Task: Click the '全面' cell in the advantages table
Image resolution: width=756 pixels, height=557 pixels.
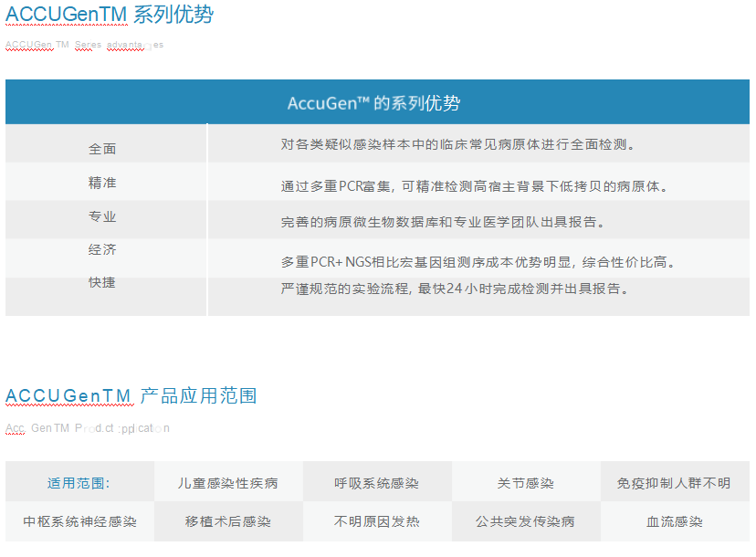Action: pyautogui.click(x=102, y=149)
